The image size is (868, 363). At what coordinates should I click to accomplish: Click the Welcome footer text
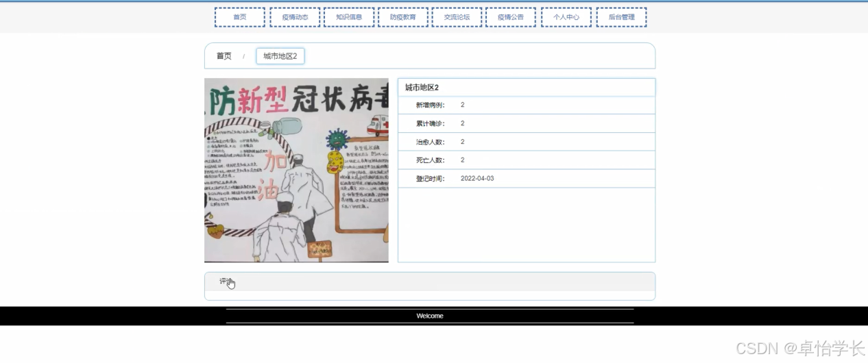coord(430,316)
